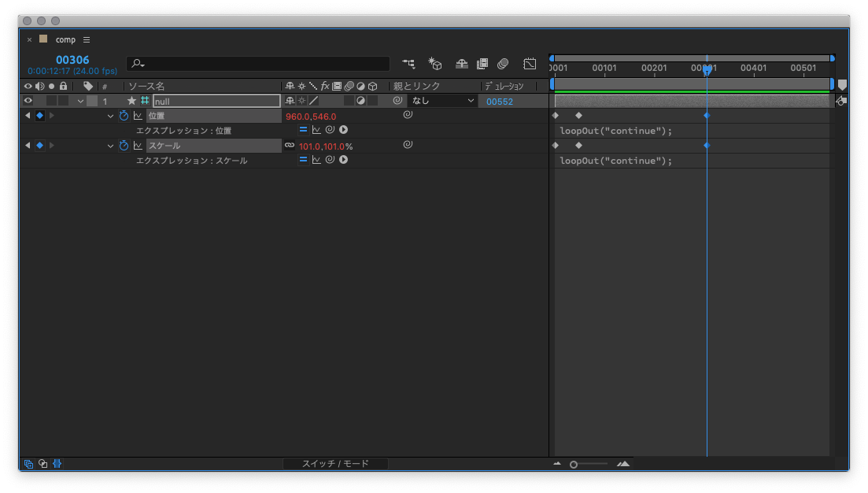868x493 pixels.
Task: Toggle null layer quality slash switch
Action: coord(314,101)
